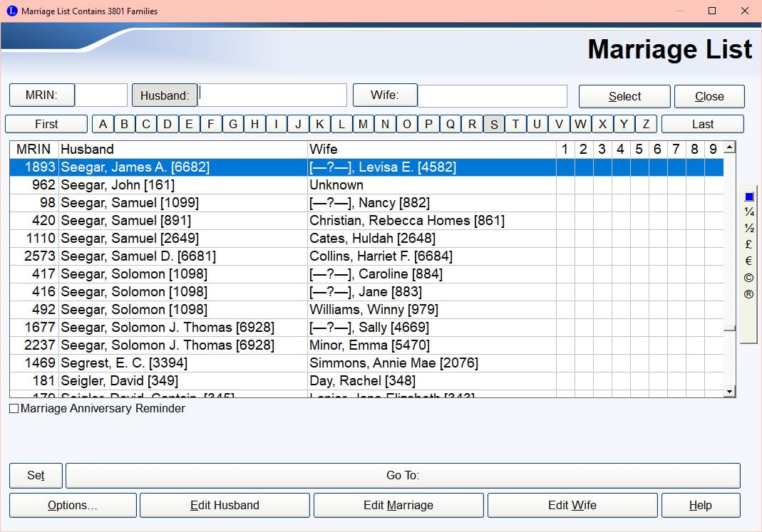This screenshot has width=762, height=532.
Task: Click the blue square icon atop symbol palette
Action: tap(748, 197)
